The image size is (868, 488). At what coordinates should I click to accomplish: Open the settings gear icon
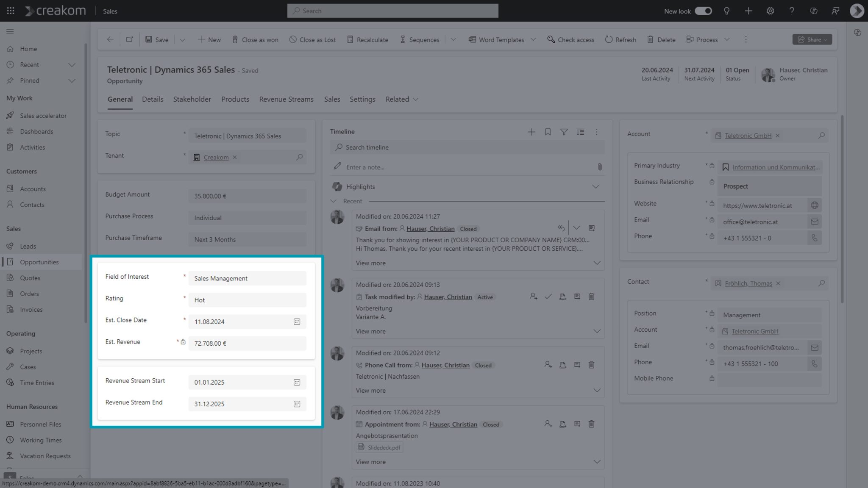click(x=770, y=11)
